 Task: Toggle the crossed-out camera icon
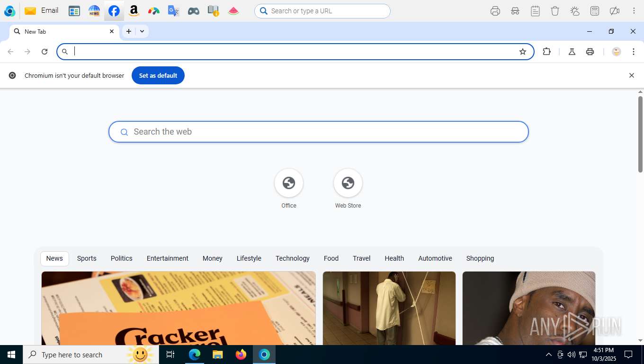pos(615,11)
